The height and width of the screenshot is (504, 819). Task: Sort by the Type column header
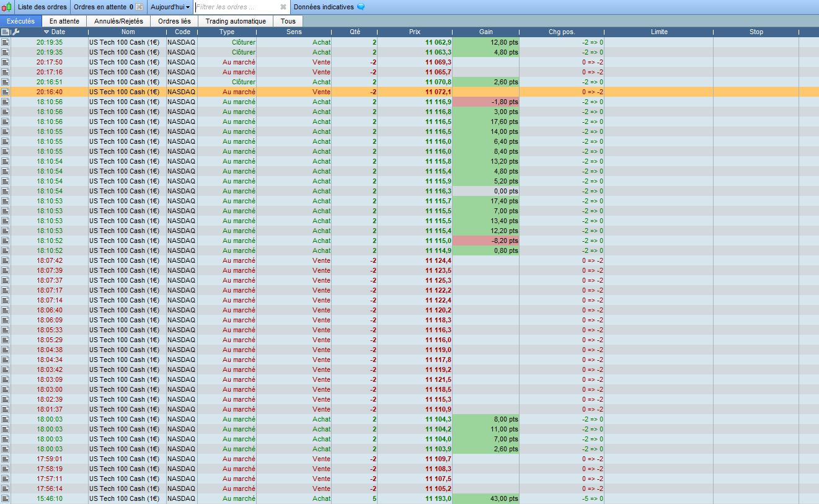[x=227, y=32]
